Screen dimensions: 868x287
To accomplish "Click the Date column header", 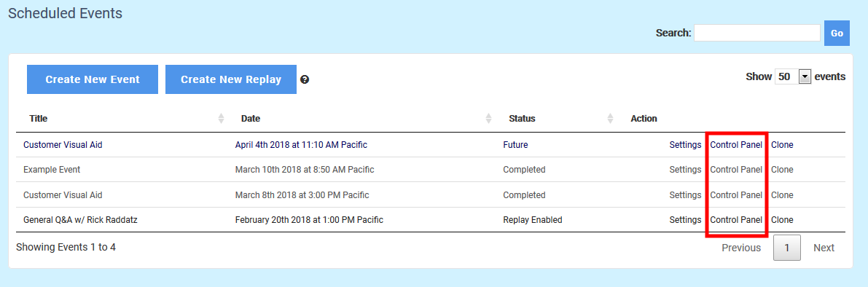I will click(x=251, y=118).
